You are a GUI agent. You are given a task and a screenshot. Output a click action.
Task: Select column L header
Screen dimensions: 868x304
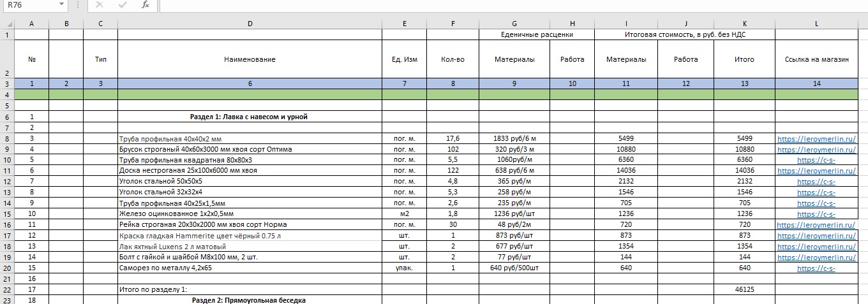tap(816, 24)
